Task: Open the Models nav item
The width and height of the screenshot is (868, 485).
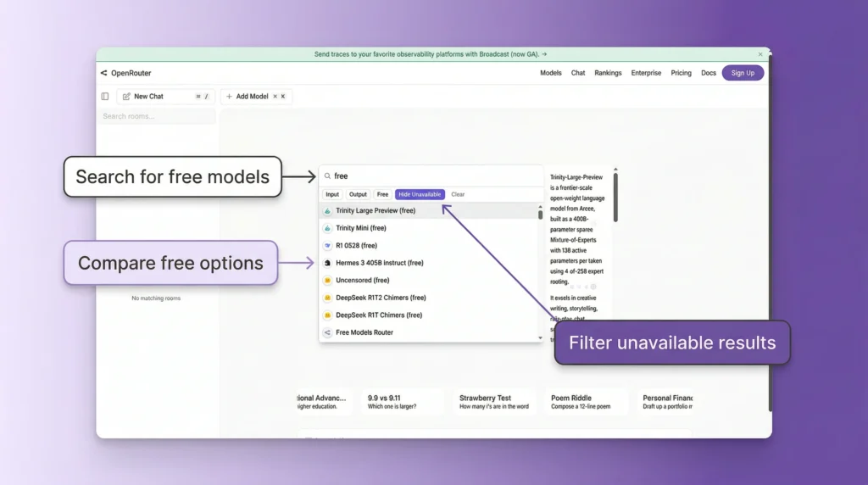Action: click(x=551, y=73)
